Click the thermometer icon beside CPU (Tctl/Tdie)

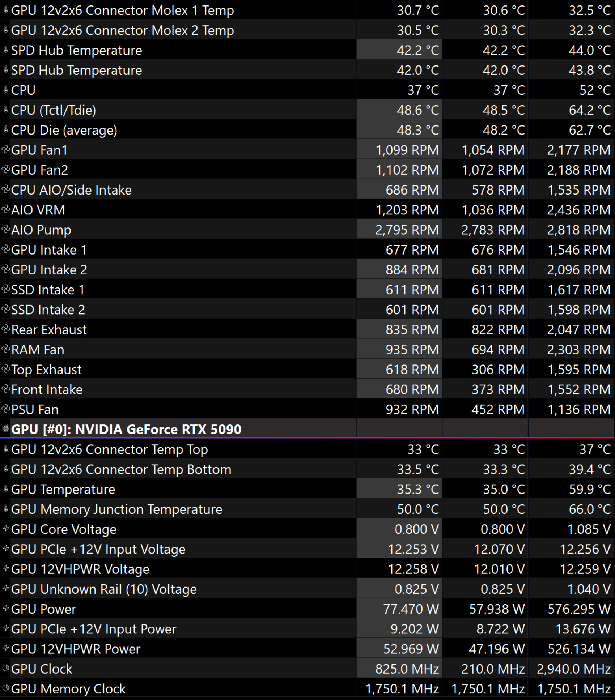pyautogui.click(x=5, y=110)
